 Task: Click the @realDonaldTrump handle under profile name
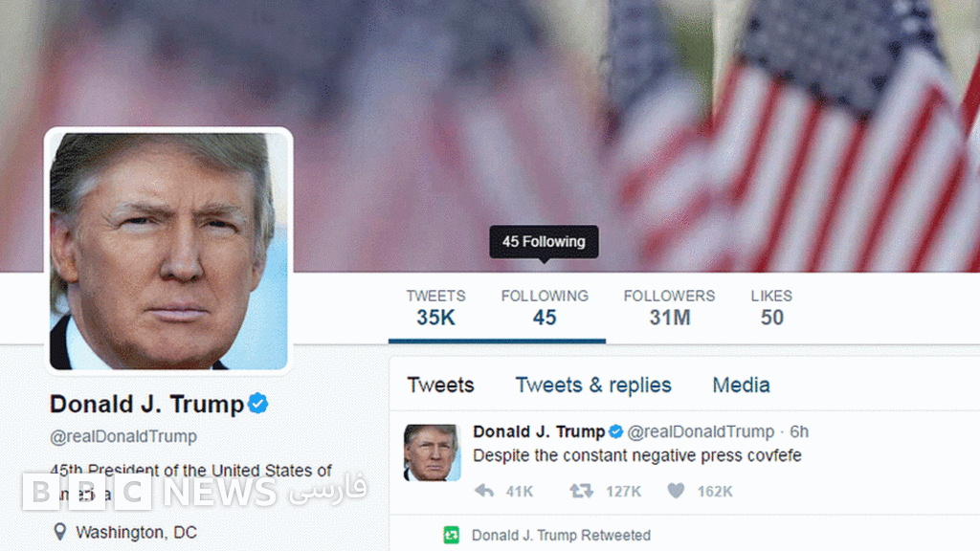coord(123,436)
